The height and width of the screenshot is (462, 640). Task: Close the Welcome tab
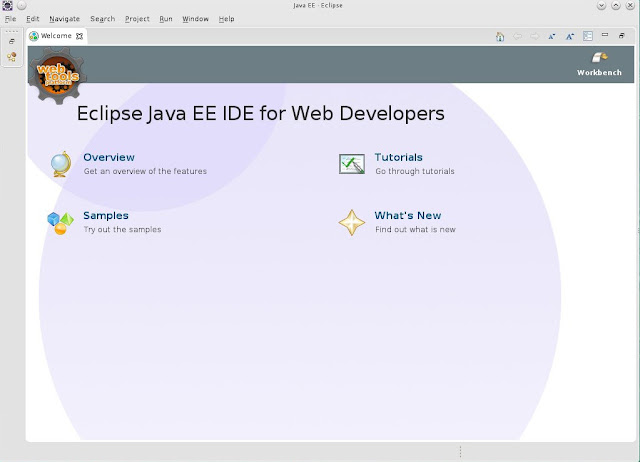click(x=81, y=36)
